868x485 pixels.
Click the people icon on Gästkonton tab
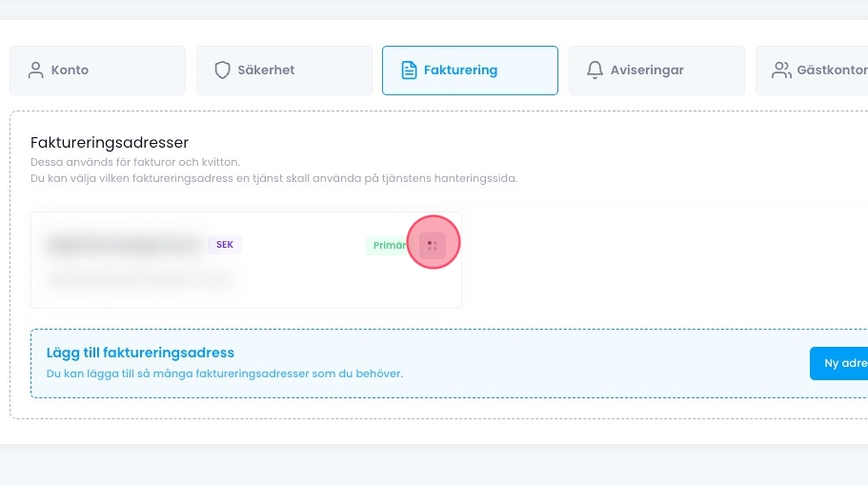click(x=781, y=71)
